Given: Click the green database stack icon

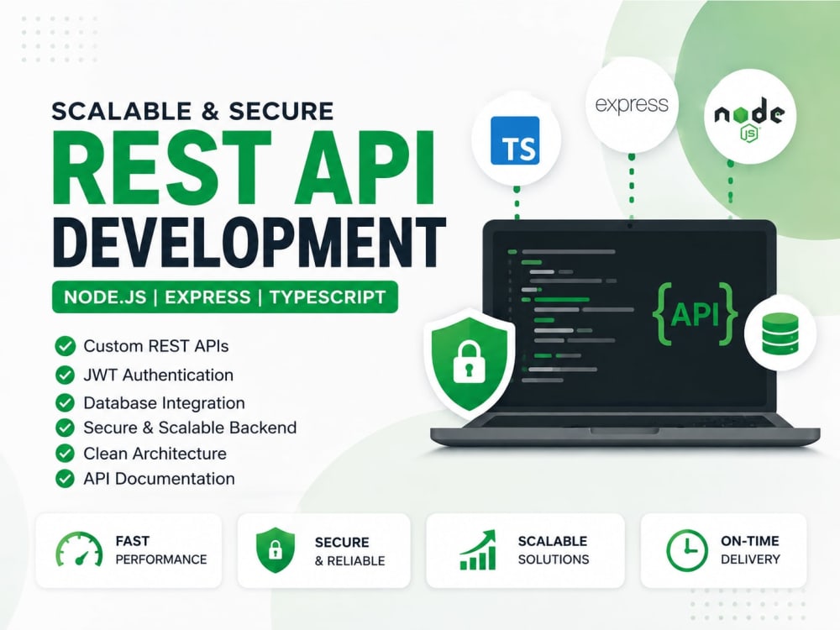Looking at the screenshot, I should [x=780, y=333].
